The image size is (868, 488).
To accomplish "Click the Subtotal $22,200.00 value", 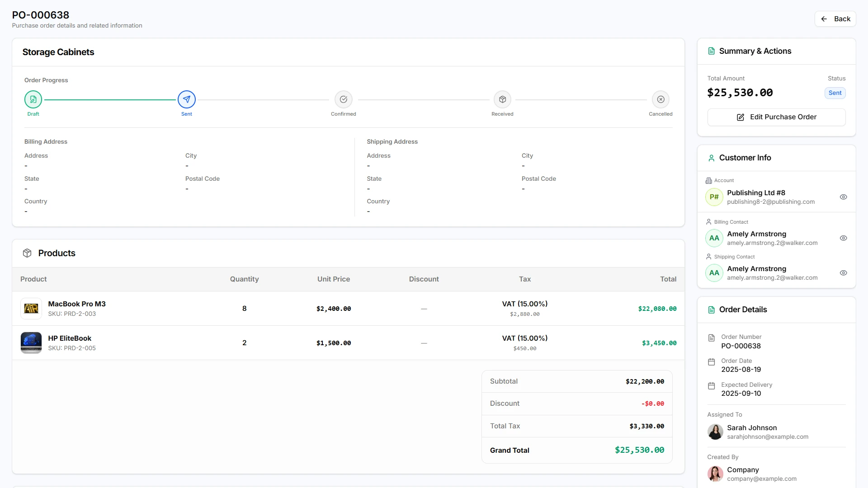I will 645,381.
